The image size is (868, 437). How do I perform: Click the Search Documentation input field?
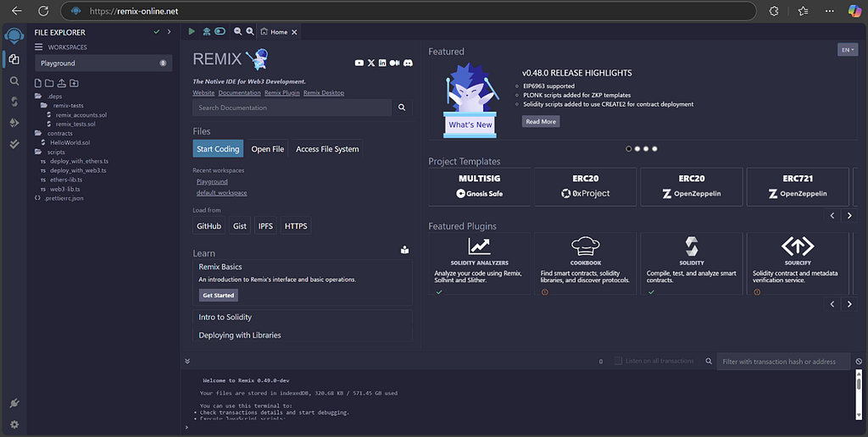click(x=292, y=108)
